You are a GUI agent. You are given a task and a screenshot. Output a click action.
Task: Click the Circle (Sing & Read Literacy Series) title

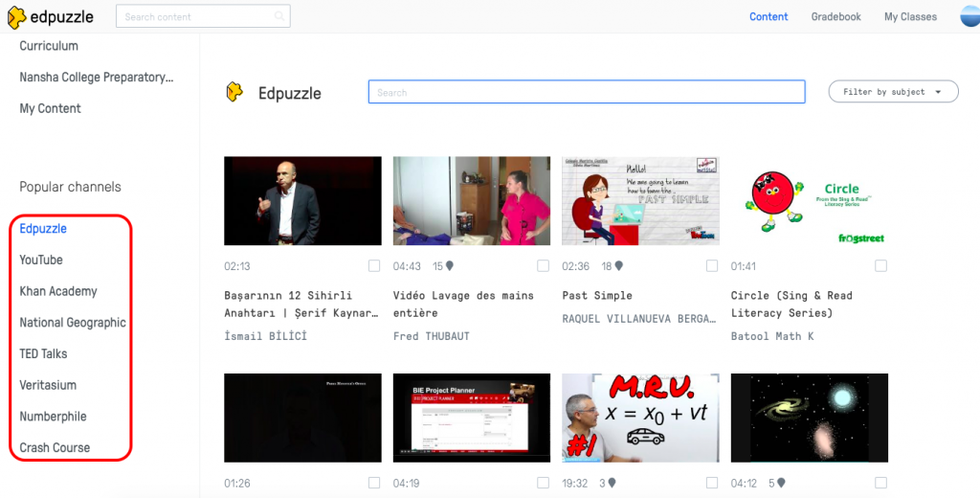791,304
